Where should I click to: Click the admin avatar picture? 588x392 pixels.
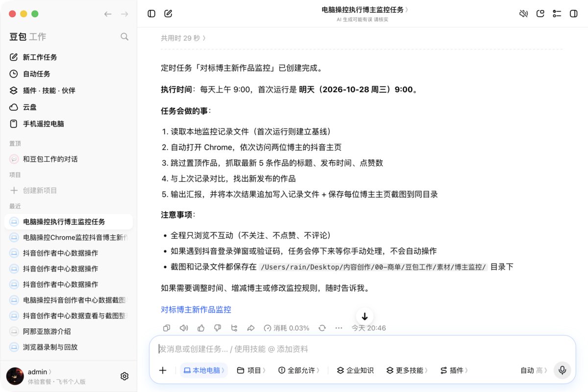coord(15,376)
